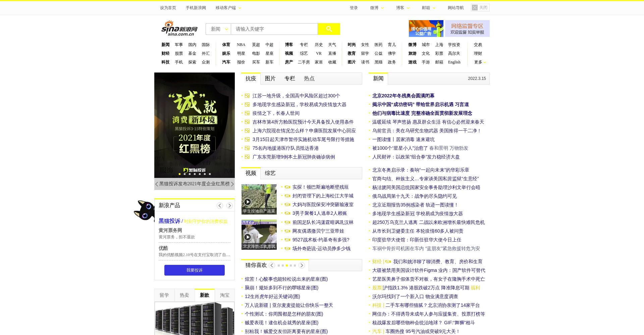The width and height of the screenshot is (644, 335).
Task: Click the 2021年度红黑榜 banner image
Action: 195,125
